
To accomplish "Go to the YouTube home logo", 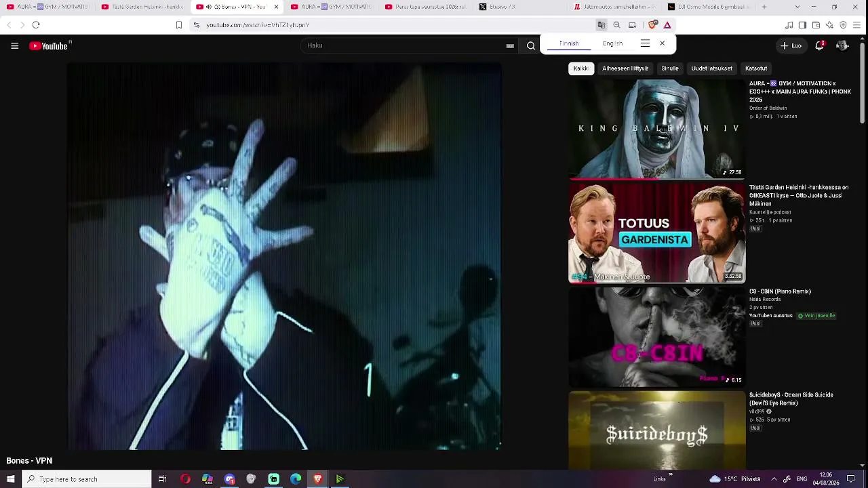I will pyautogui.click(x=50, y=45).
